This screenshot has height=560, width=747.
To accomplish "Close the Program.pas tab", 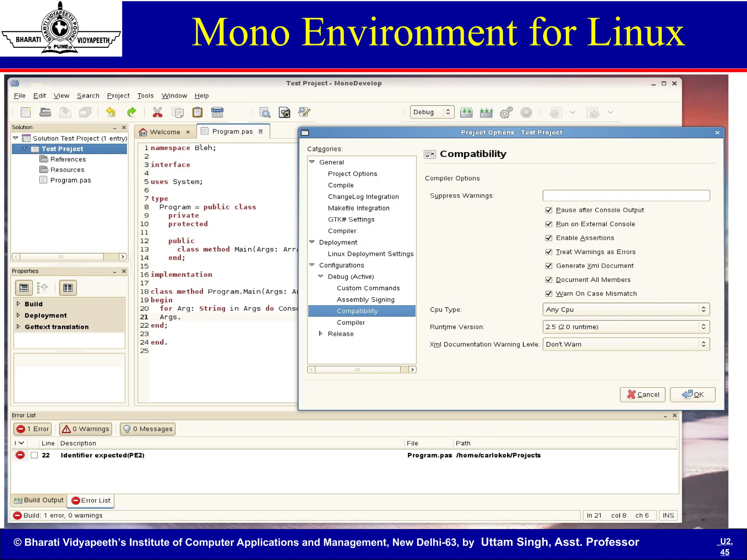I will pos(261,131).
